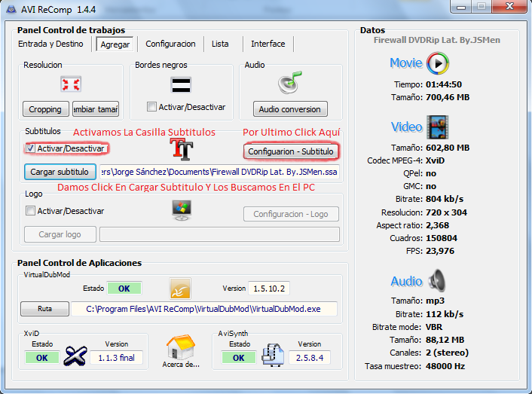The height and width of the screenshot is (394, 532).
Task: Click the Configuracion - Logo button
Action: (291, 214)
